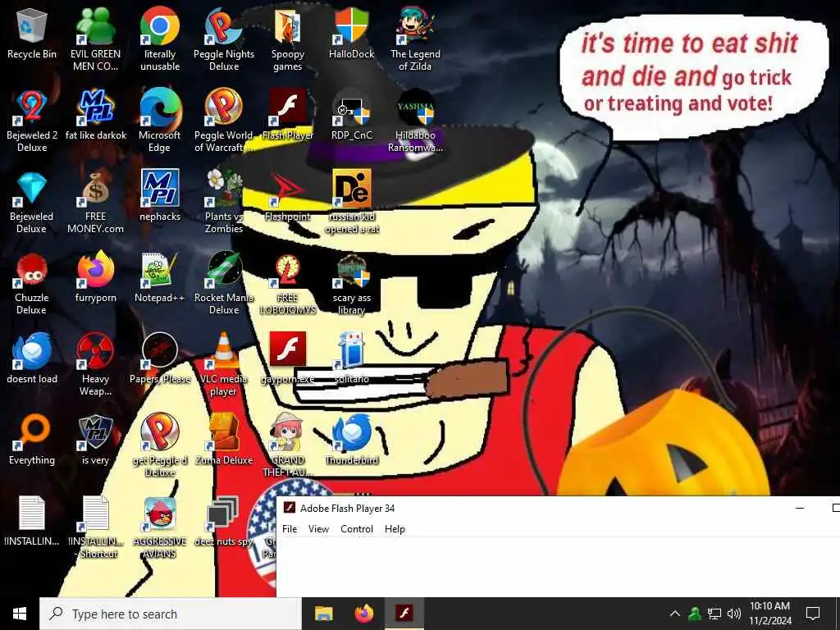The width and height of the screenshot is (840, 630).
Task: Open View menu in Flash Player
Action: coord(318,529)
